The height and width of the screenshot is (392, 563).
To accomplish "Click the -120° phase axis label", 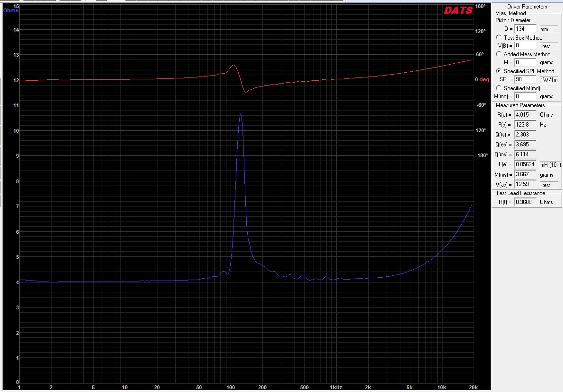I will click(481, 130).
